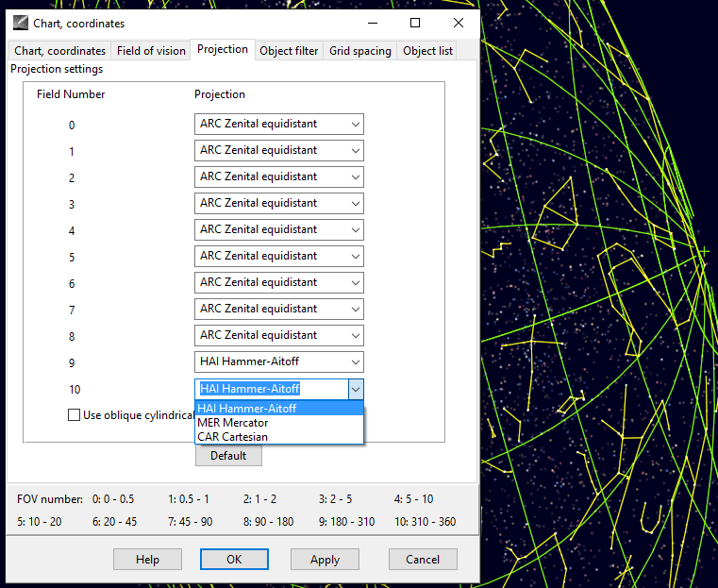Click the Default button
Viewport: 718px width, 588px height.
point(228,456)
